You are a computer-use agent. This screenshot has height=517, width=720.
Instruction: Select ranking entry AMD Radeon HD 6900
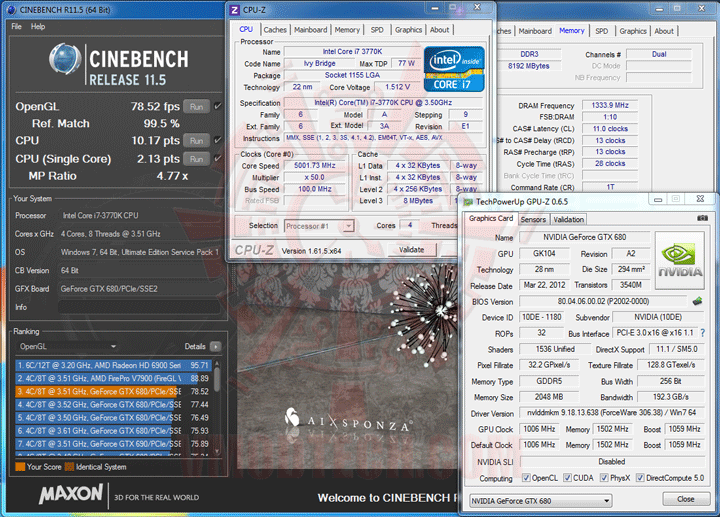[x=113, y=365]
